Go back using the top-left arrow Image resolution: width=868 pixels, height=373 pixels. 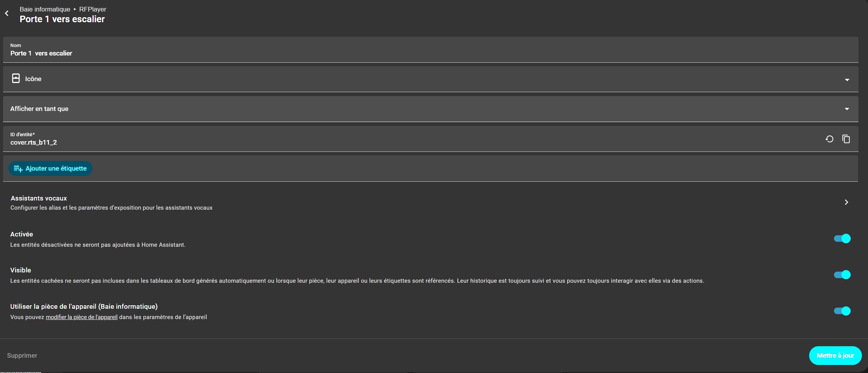point(7,13)
